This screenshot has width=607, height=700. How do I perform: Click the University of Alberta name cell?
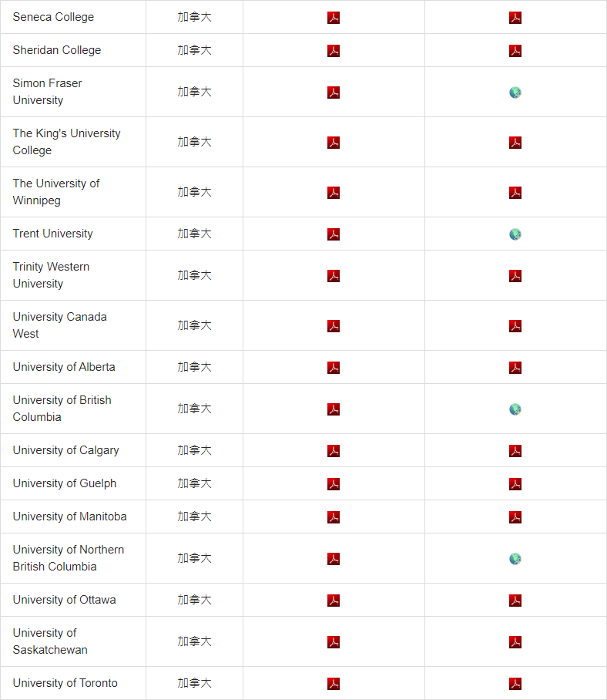[73, 367]
